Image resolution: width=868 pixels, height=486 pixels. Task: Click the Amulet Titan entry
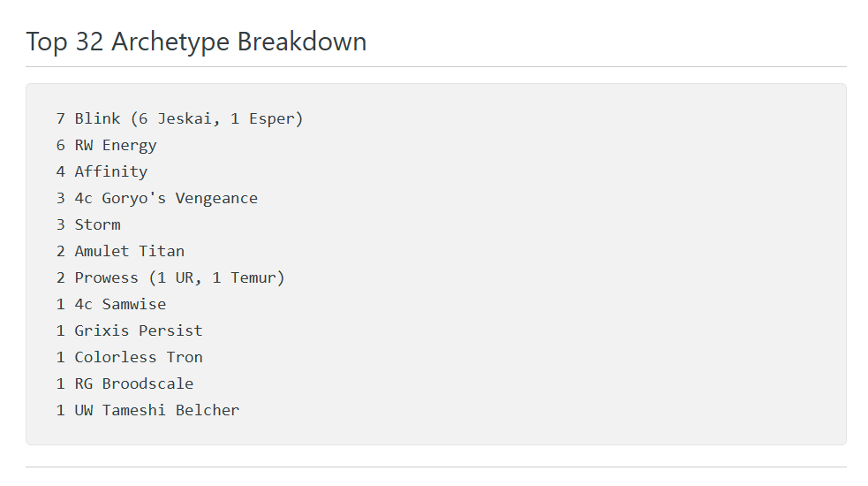pyautogui.click(x=129, y=251)
